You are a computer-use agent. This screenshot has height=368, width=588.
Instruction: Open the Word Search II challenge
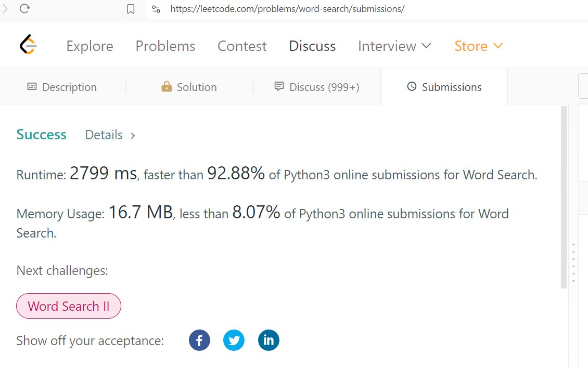(69, 306)
